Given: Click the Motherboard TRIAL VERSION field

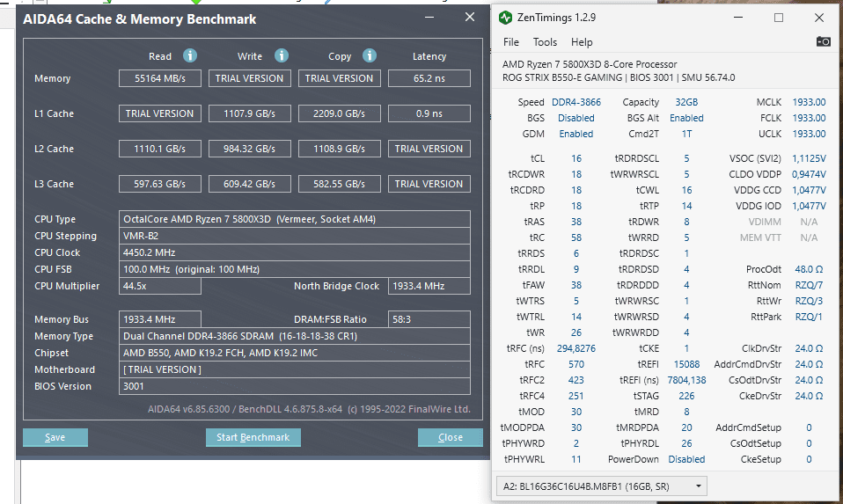Looking at the screenshot, I should pyautogui.click(x=295, y=369).
